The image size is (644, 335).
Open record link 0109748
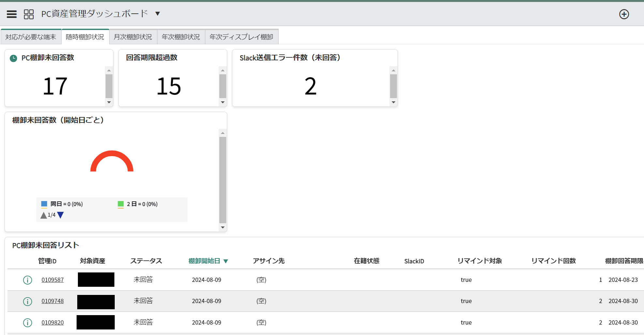click(52, 301)
